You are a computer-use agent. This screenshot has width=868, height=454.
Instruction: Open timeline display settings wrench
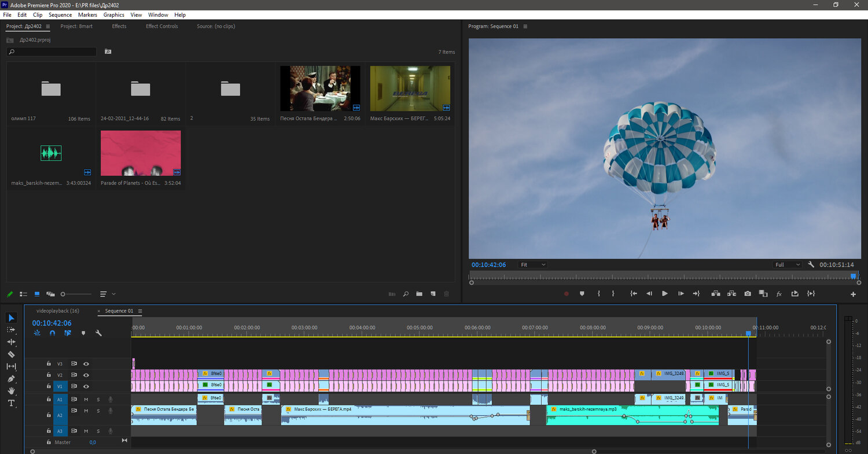(x=98, y=333)
